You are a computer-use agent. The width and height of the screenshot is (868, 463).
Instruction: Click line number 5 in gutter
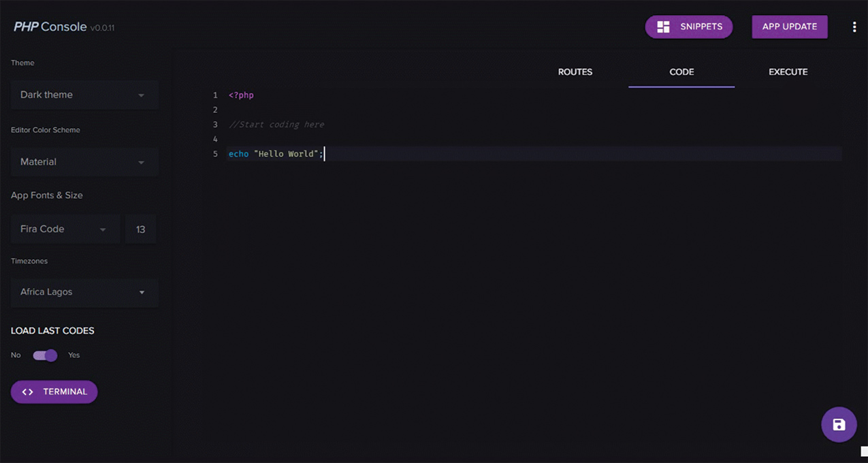[x=215, y=154]
